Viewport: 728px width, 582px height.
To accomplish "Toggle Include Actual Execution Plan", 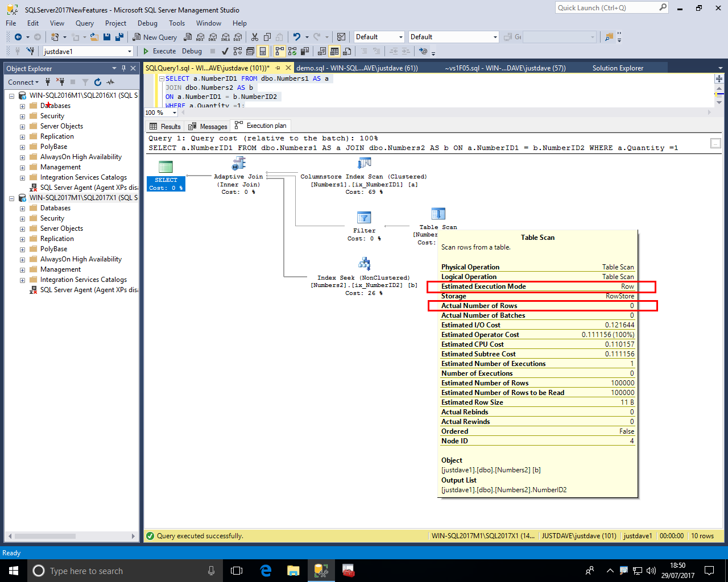I will (279, 51).
